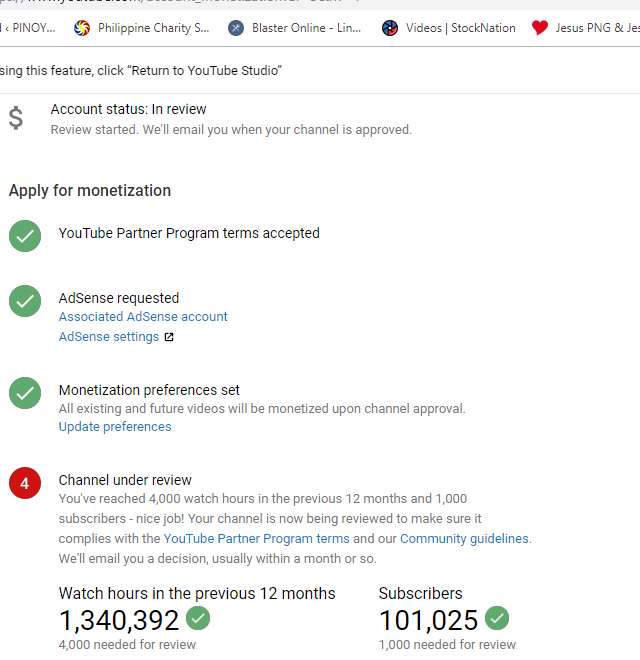Open the Associated AdSense account link
This screenshot has width=640, height=660.
pyautogui.click(x=143, y=317)
